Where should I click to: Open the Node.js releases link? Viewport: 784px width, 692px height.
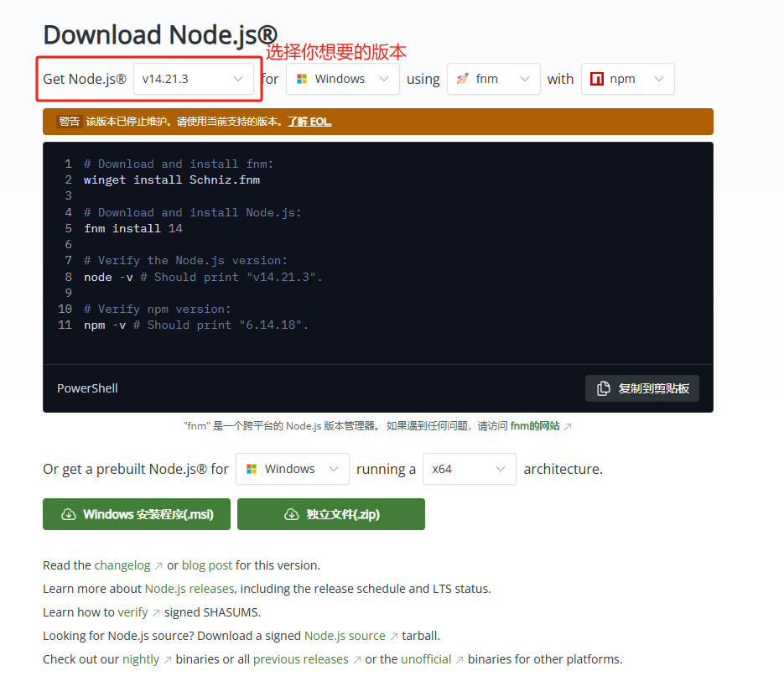190,589
